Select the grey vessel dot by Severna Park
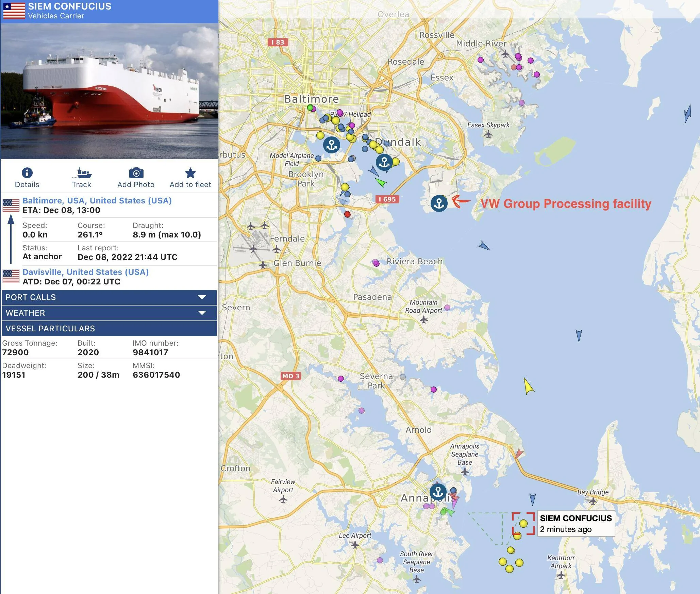This screenshot has height=594, width=700. (x=403, y=377)
